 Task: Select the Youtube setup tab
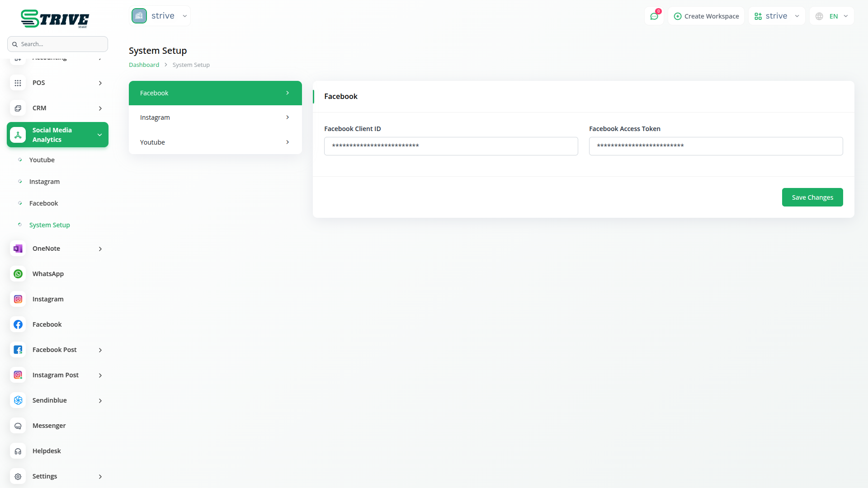pos(215,142)
